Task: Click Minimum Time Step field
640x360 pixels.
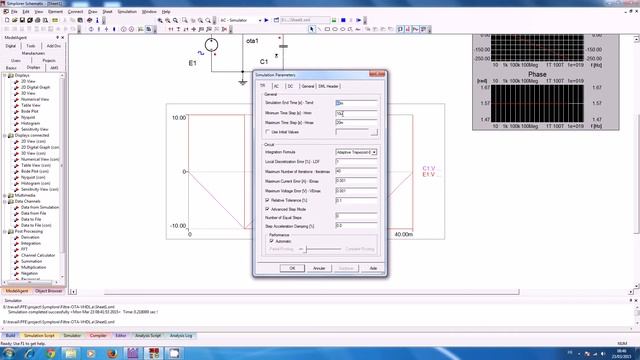Action: point(356,113)
